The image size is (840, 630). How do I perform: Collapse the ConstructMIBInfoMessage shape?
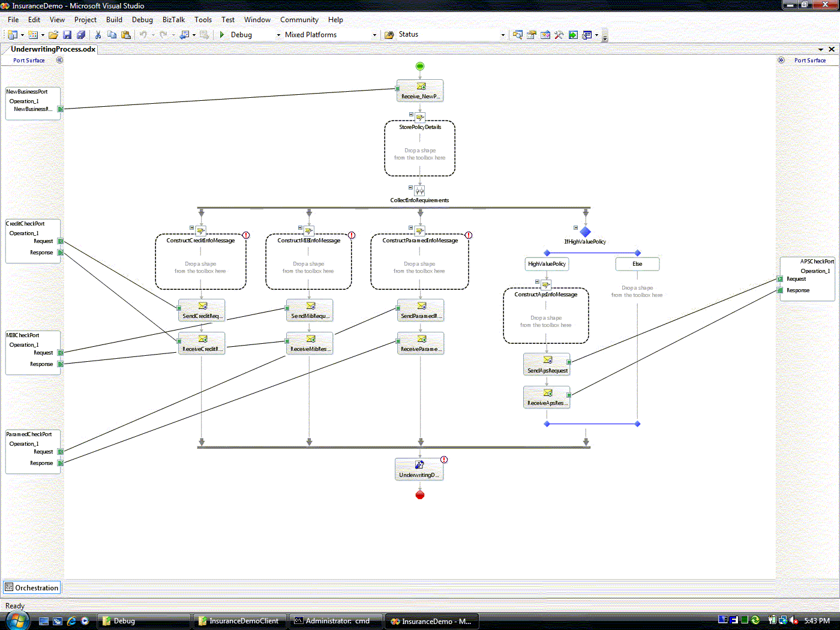point(300,227)
